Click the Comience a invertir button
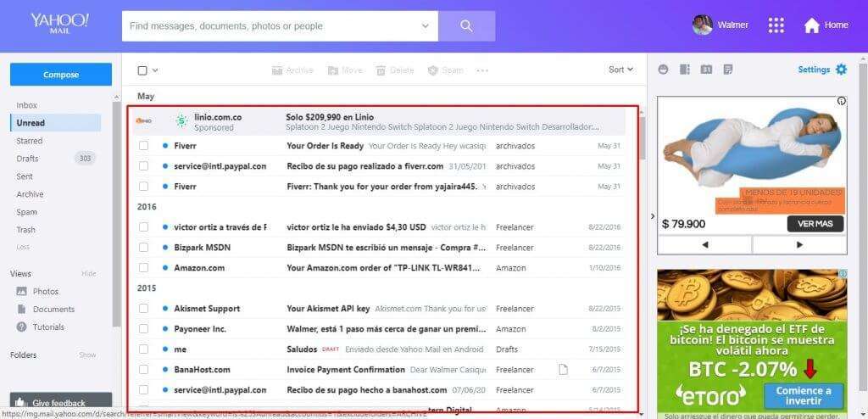This screenshot has height=419, width=868. (x=804, y=395)
